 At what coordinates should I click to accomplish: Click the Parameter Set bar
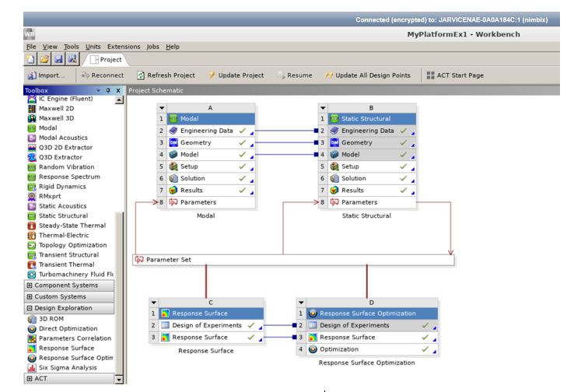[x=293, y=260]
